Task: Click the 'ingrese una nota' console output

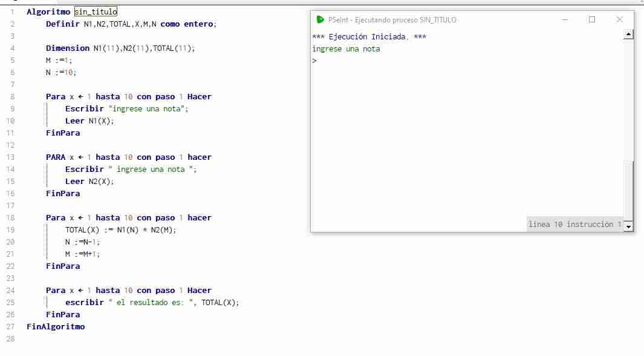Action: click(x=346, y=49)
